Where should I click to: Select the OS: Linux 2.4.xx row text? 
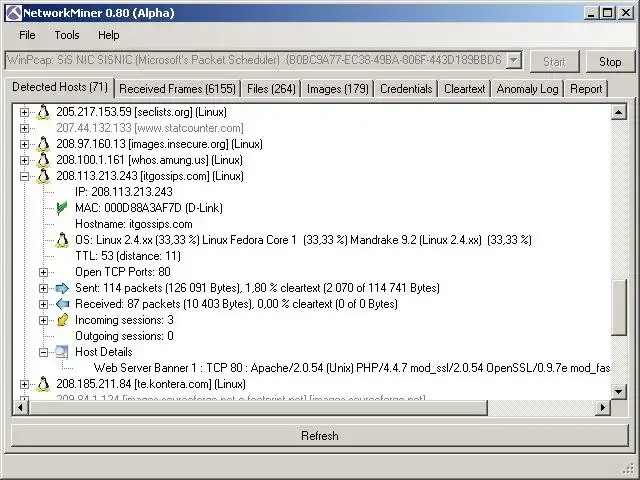point(303,240)
